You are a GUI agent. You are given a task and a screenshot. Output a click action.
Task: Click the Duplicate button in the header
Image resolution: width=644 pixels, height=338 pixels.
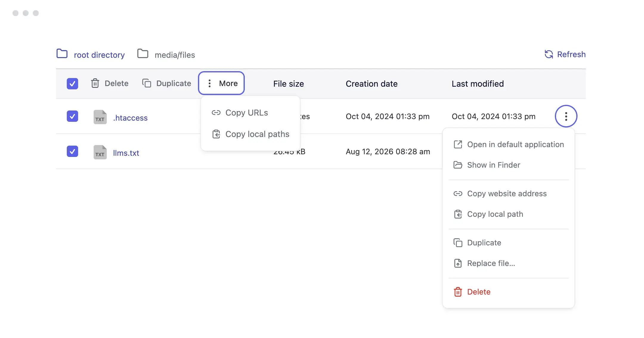tap(167, 83)
